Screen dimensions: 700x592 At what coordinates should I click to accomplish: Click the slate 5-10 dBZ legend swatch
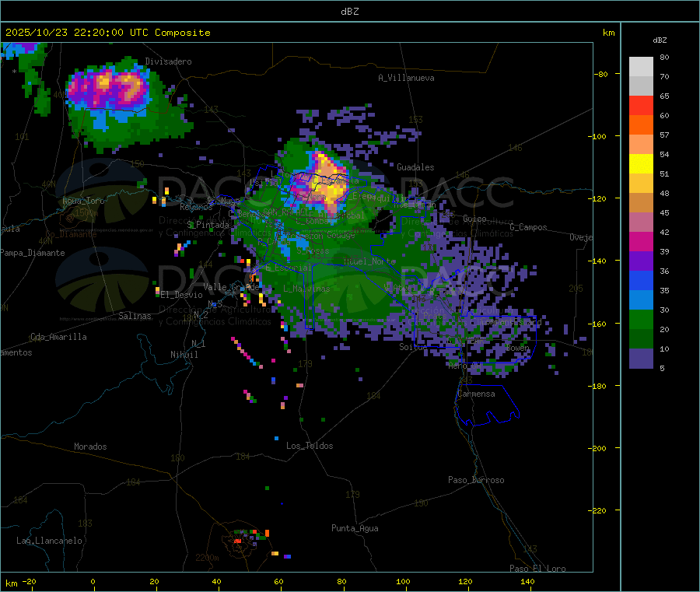pyautogui.click(x=641, y=359)
